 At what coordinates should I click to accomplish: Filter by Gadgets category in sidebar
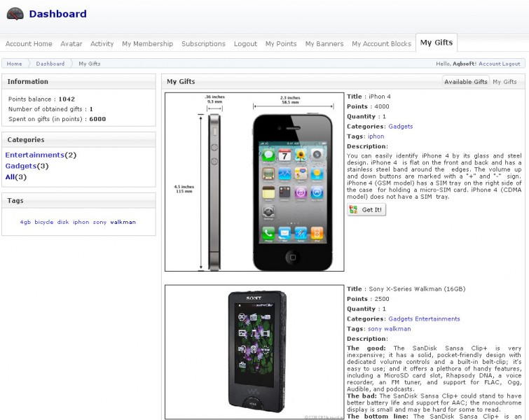click(20, 166)
